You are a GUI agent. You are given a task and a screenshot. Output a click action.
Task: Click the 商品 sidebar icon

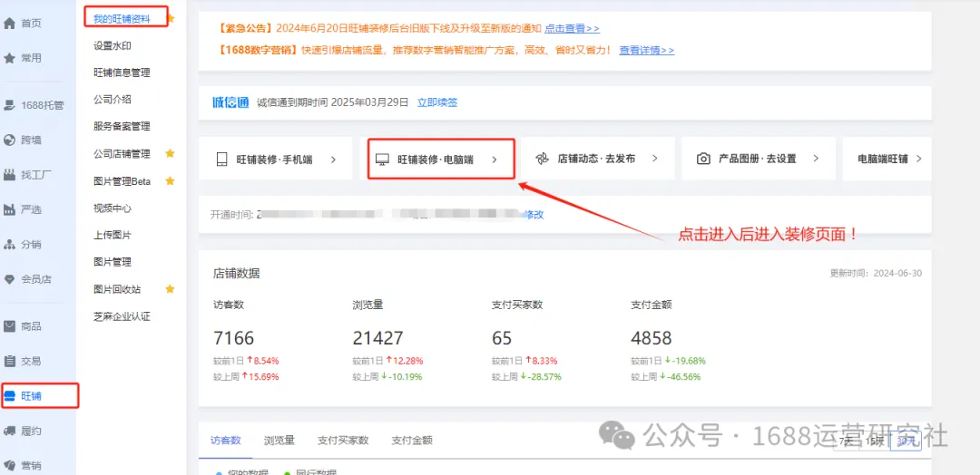(x=9, y=325)
